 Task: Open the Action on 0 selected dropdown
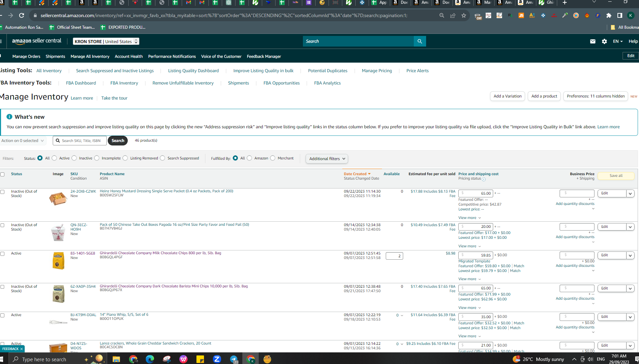23,141
